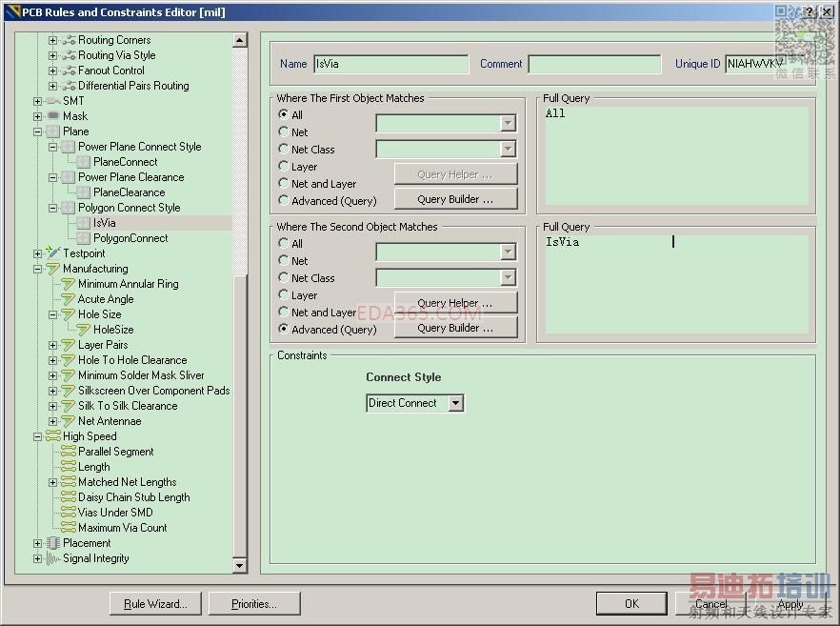Click the Placement category icon
840x626 pixels.
coord(52,543)
